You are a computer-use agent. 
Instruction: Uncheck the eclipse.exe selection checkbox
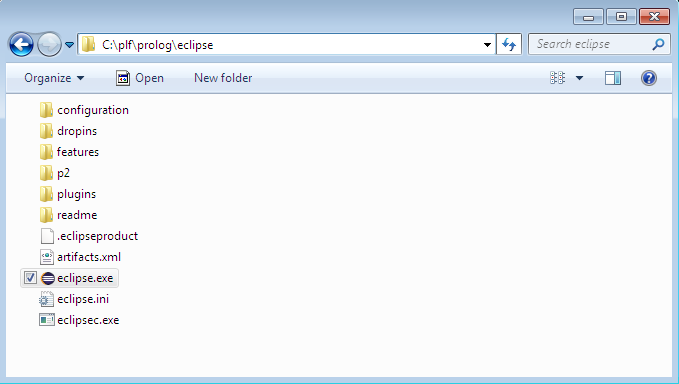pyautogui.click(x=30, y=278)
